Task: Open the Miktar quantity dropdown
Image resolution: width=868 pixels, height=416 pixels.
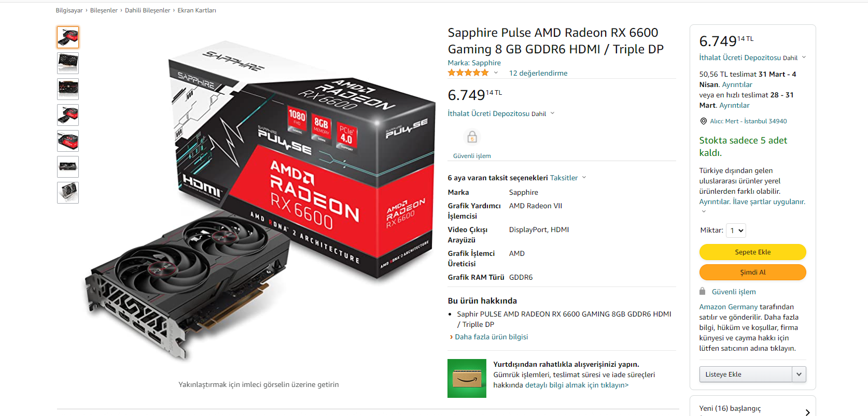Action: pyautogui.click(x=736, y=231)
